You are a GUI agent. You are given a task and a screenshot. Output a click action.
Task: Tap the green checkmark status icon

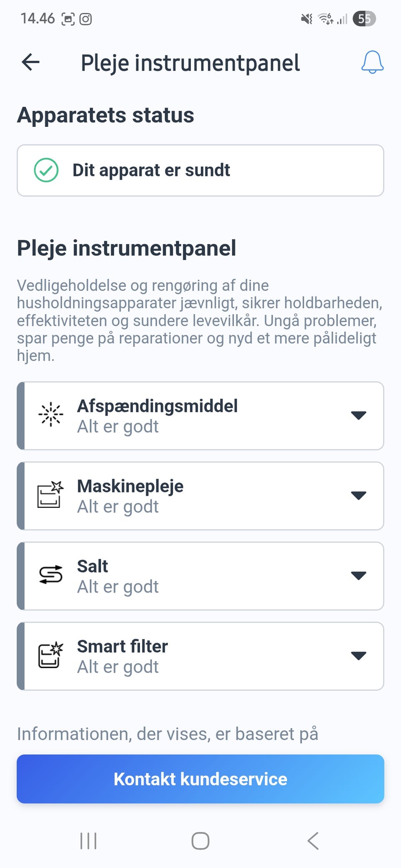point(46,170)
